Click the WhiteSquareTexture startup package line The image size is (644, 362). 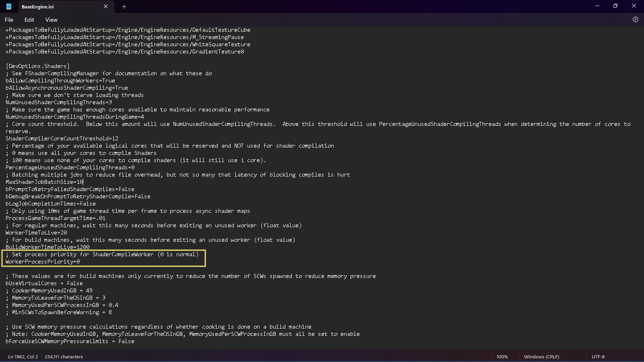[128, 44]
